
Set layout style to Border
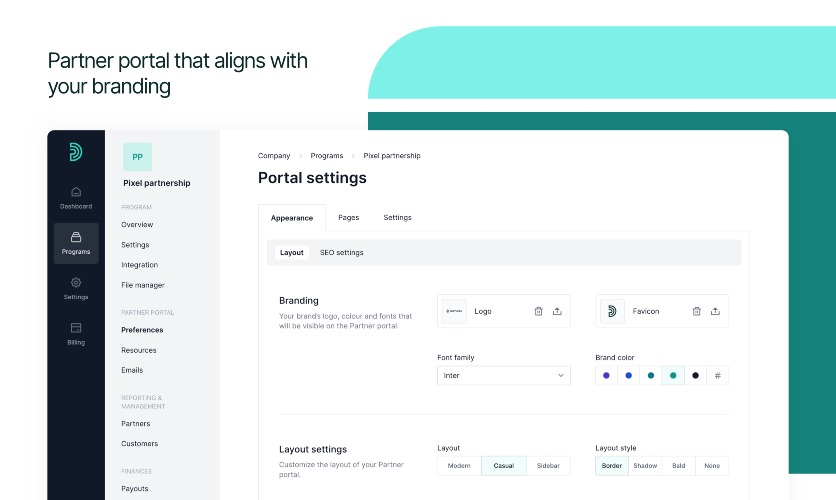(612, 466)
